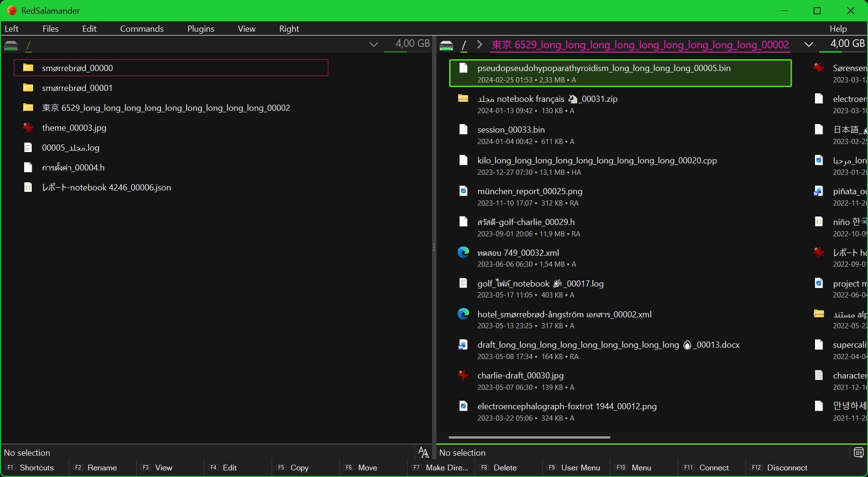
Task: Select supercali file in right column
Action: tap(839, 350)
